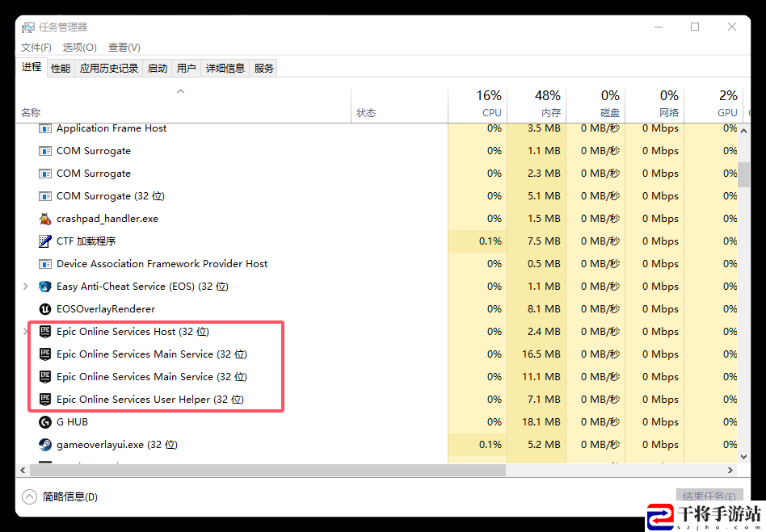The image size is (766, 532).
Task: Open the 选项(O) menu
Action: point(80,48)
